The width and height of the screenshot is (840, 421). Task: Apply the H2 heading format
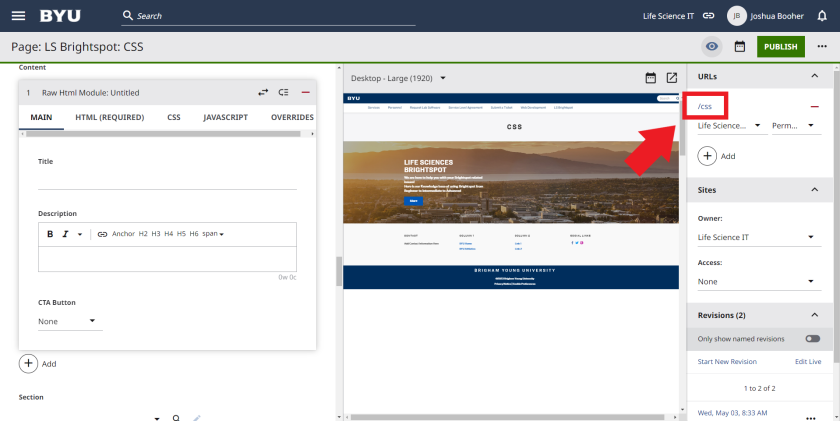pos(143,234)
